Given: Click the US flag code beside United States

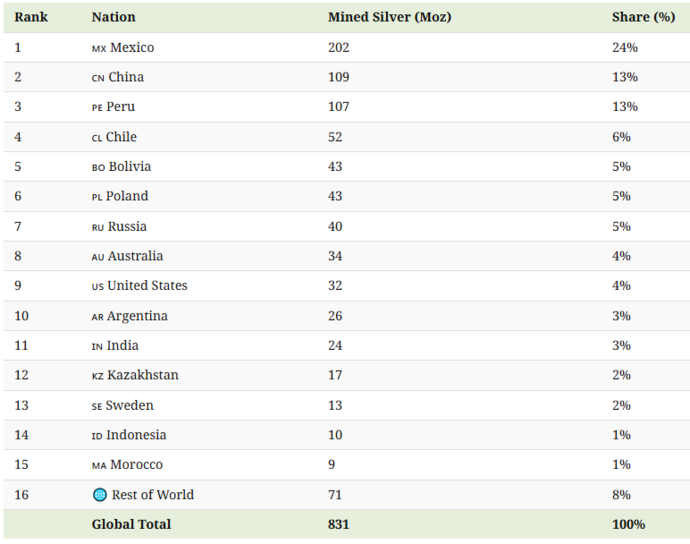Looking at the screenshot, I should pos(98,287).
